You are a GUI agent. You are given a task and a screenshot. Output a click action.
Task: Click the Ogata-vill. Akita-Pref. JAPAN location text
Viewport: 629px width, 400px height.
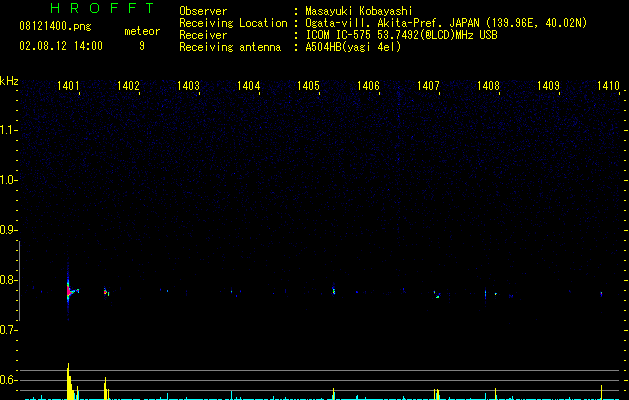click(x=446, y=23)
